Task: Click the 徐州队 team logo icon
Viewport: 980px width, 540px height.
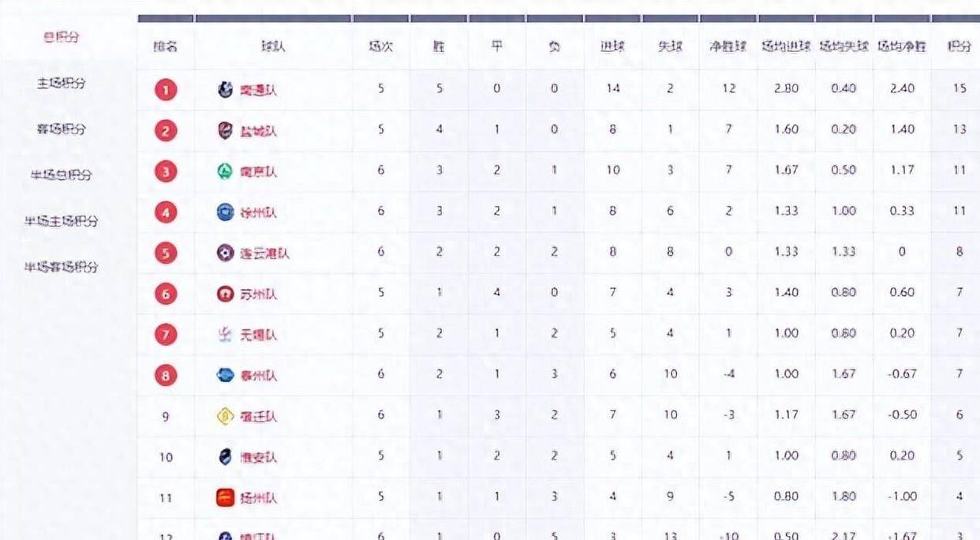Action: (x=226, y=212)
